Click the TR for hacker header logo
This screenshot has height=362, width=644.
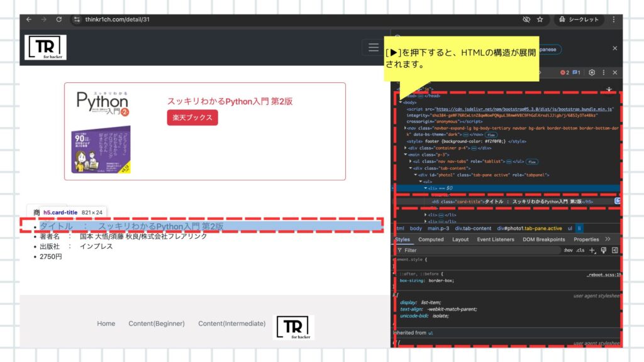pyautogui.click(x=45, y=47)
